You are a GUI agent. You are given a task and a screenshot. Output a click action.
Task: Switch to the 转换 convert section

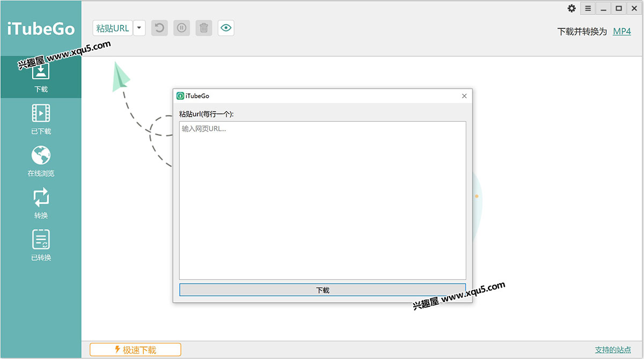point(41,203)
